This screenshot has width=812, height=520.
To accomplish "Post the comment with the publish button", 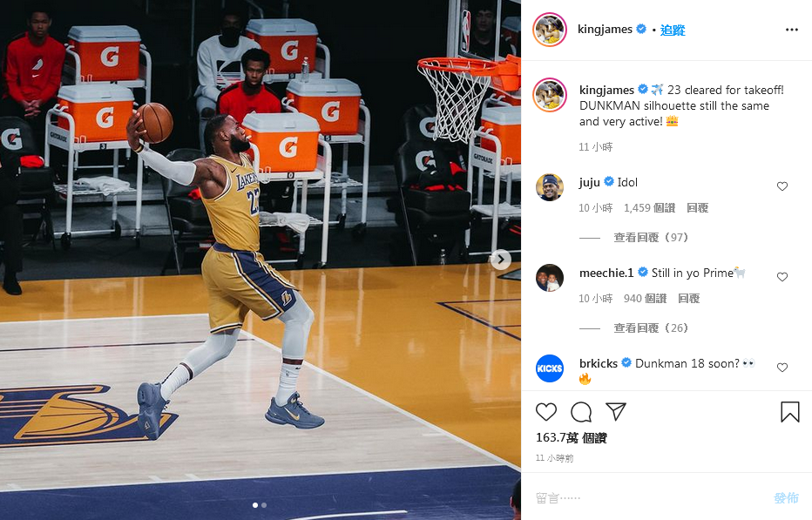I will click(x=786, y=497).
